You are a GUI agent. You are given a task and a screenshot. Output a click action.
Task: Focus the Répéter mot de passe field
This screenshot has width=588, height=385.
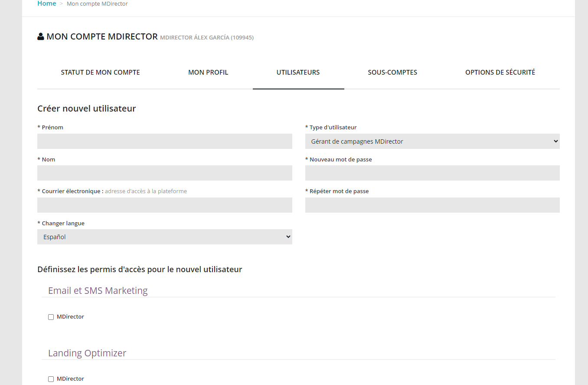click(432, 205)
